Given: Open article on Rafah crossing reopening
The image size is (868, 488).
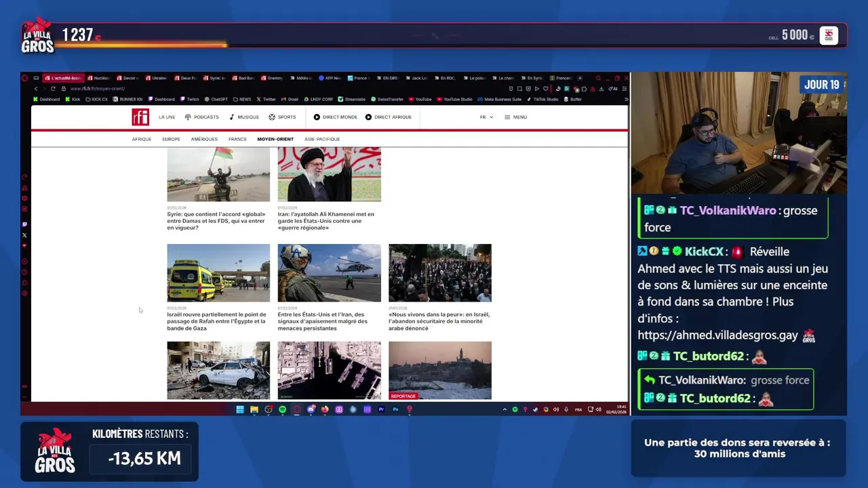Looking at the screenshot, I should coord(216,321).
